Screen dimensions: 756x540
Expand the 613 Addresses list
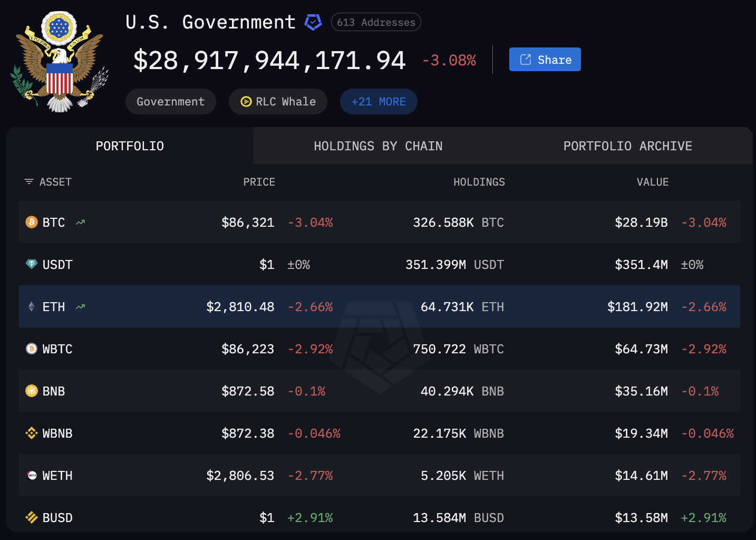pos(375,22)
